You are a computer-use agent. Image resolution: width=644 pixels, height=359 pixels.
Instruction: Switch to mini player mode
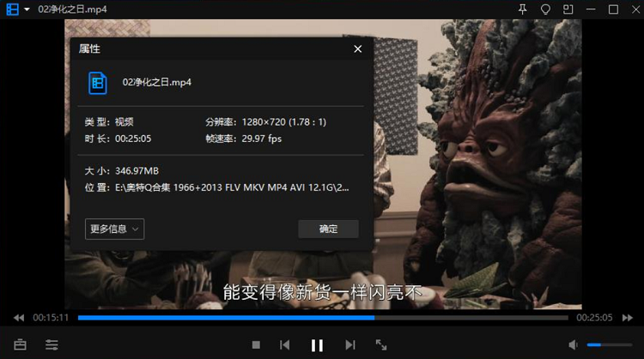point(568,9)
